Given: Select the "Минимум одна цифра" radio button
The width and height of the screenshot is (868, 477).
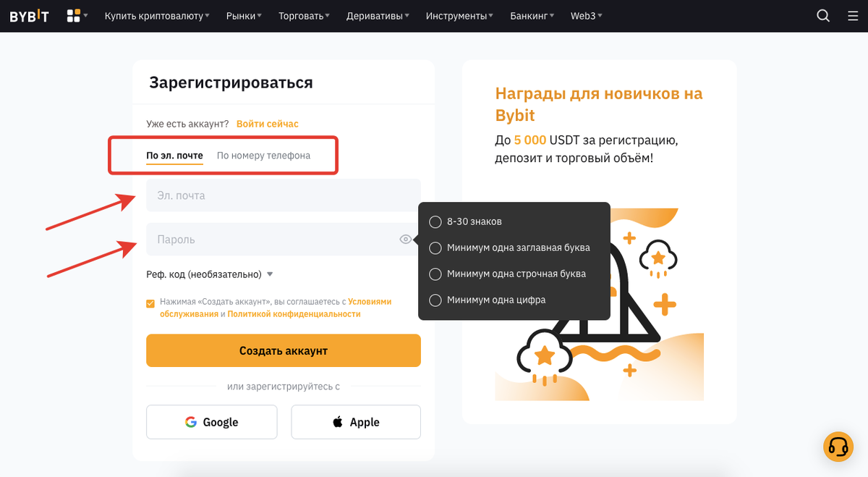Looking at the screenshot, I should [x=435, y=300].
